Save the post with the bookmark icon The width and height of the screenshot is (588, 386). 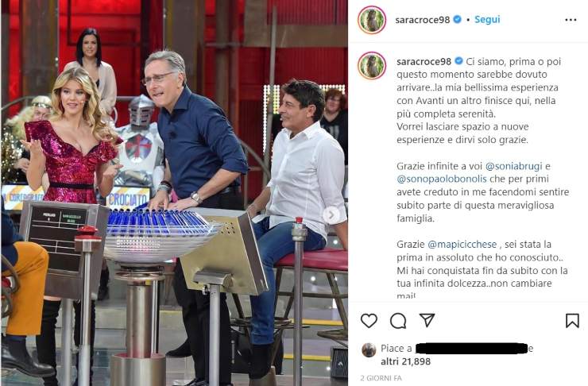click(x=572, y=321)
